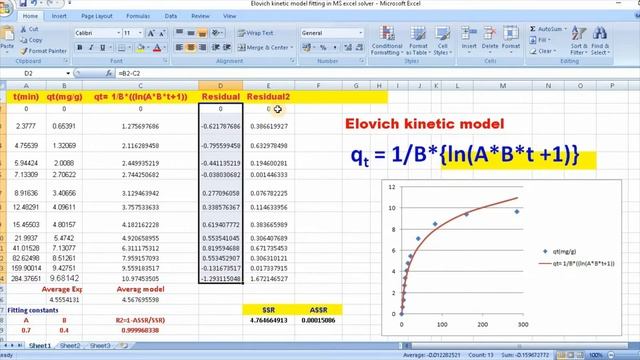Toggle Underline formatting

coord(102,48)
